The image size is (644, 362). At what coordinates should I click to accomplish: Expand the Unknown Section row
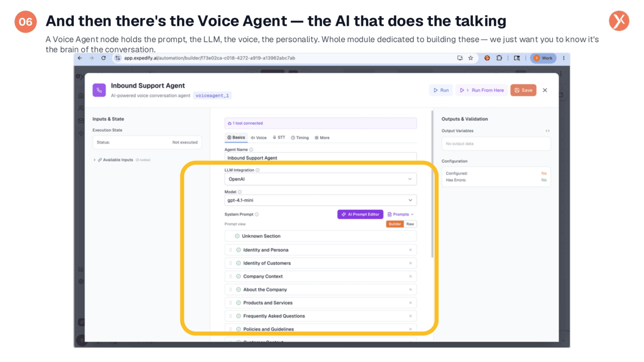pyautogui.click(x=320, y=236)
